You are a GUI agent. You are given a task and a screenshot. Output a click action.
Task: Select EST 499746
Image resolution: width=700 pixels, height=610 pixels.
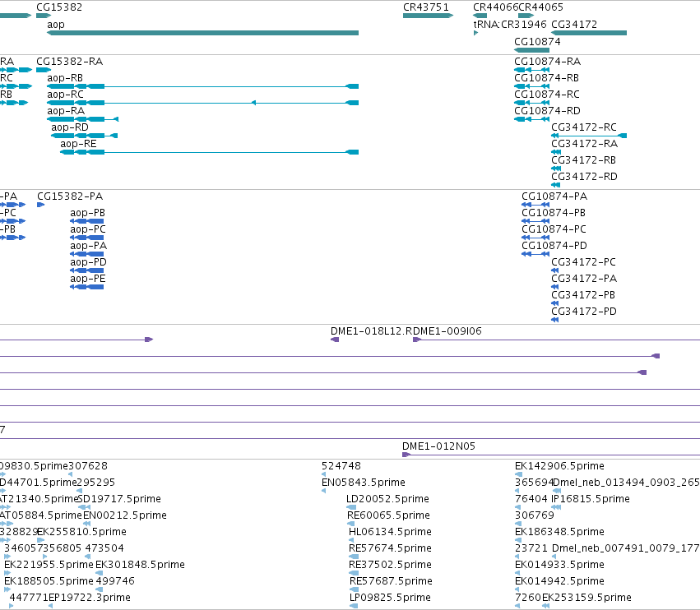click(x=99, y=589)
